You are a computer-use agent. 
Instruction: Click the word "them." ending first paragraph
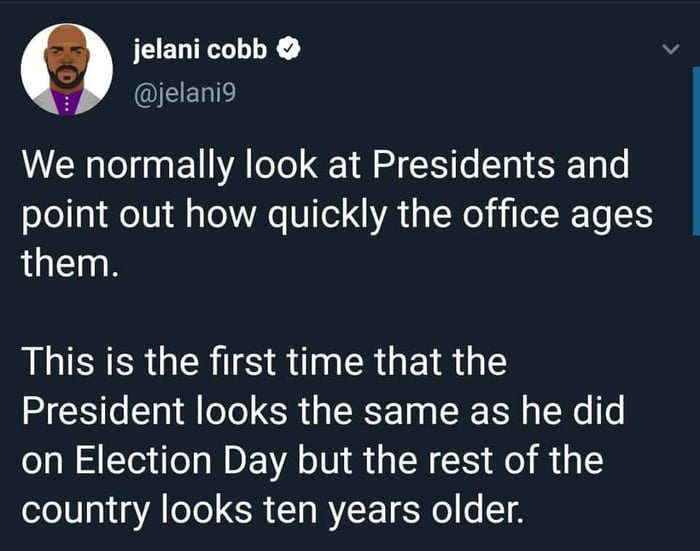(x=71, y=263)
